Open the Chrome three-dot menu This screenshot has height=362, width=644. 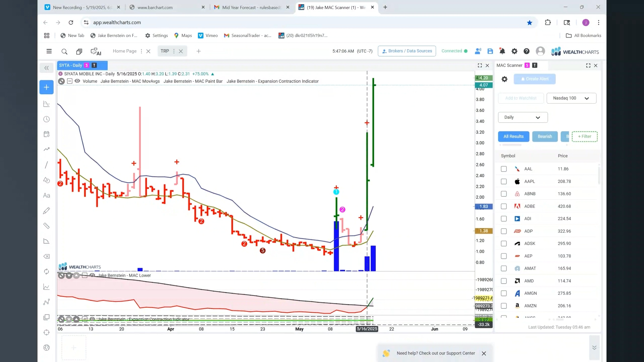click(x=598, y=22)
